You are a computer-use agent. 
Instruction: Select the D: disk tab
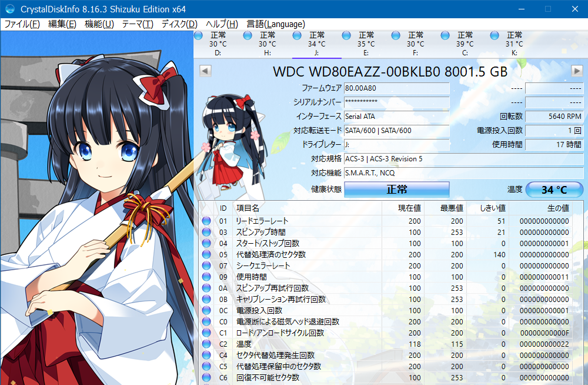coord(218,44)
